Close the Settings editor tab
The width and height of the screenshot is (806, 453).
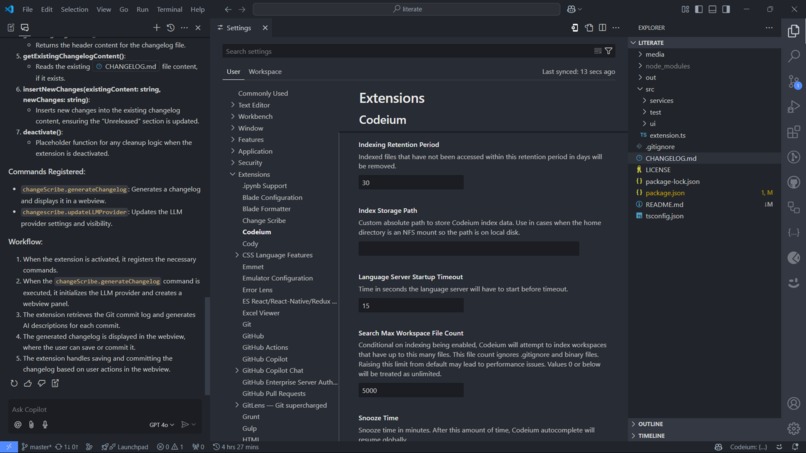(265, 28)
